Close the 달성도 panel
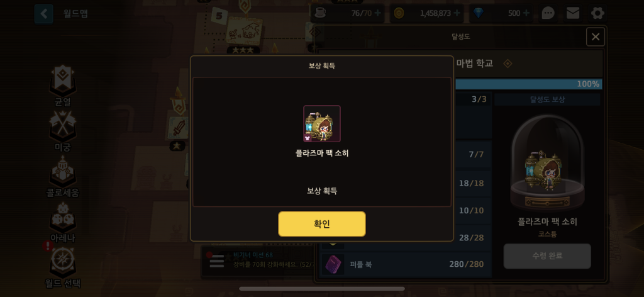Image resolution: width=644 pixels, height=297 pixels. (x=596, y=37)
